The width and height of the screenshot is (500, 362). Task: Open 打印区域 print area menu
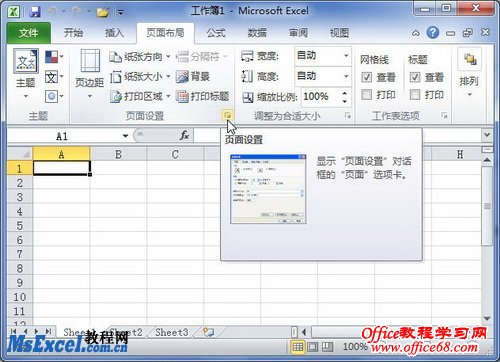point(140,97)
